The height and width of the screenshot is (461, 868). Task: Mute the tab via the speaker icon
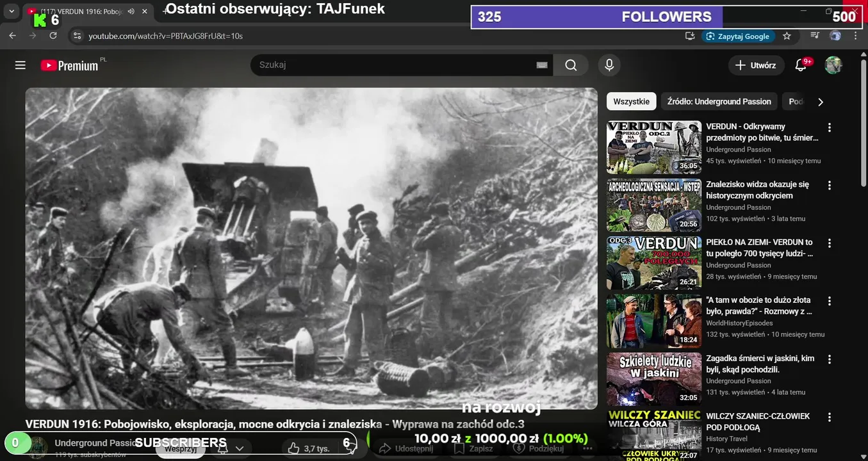pos(131,12)
